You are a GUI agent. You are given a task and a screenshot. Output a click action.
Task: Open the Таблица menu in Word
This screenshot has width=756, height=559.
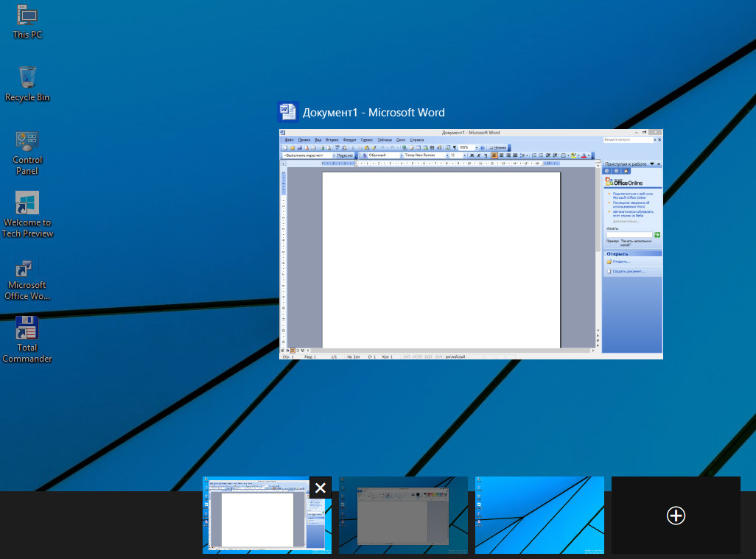click(385, 139)
